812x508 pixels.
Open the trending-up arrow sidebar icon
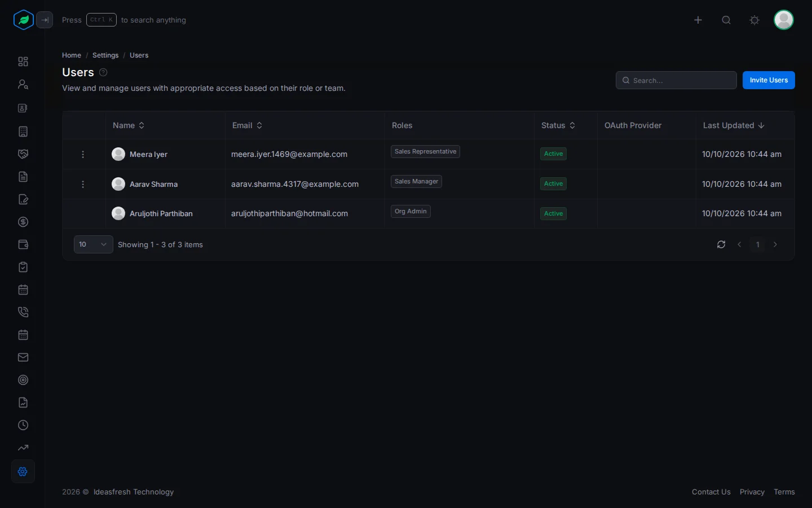click(x=23, y=448)
